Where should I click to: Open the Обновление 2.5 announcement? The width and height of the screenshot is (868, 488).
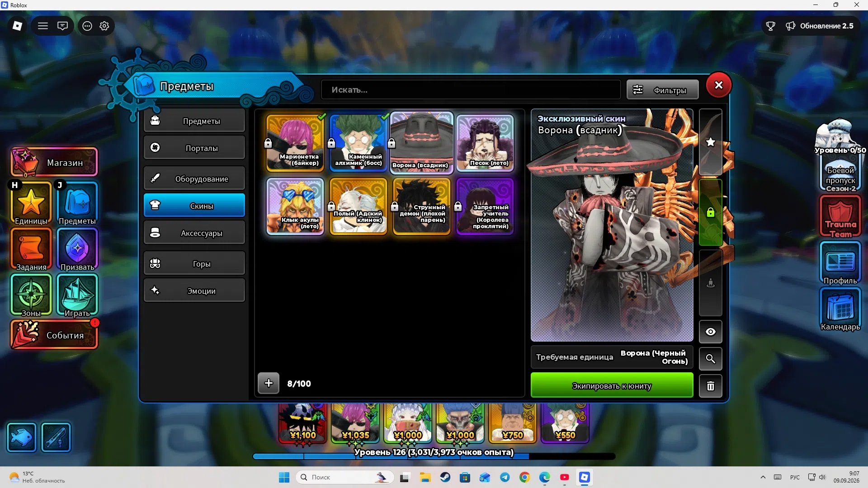coord(820,26)
